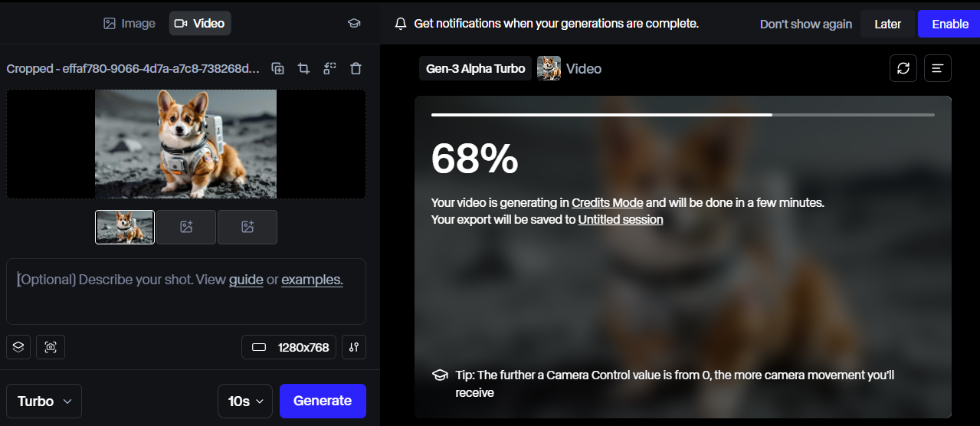Switch to the Video tab

(x=200, y=23)
